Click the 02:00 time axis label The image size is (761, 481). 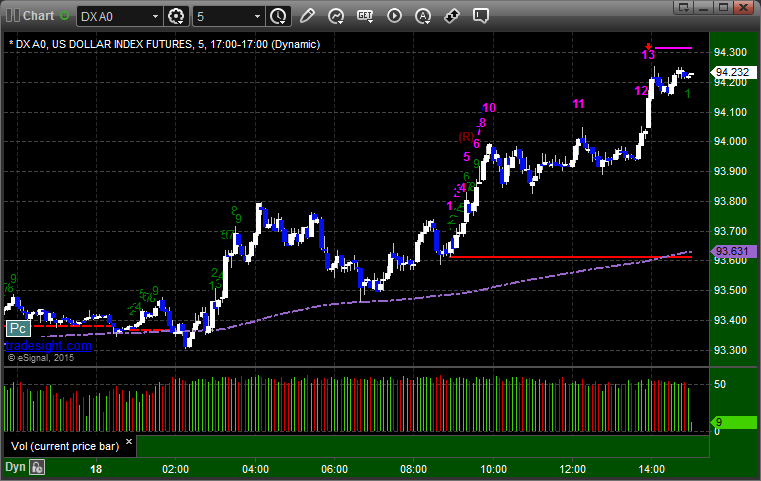tap(176, 469)
